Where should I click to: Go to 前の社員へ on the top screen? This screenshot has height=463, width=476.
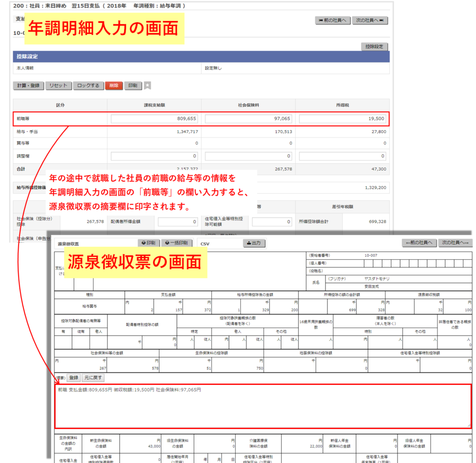tap(332, 20)
